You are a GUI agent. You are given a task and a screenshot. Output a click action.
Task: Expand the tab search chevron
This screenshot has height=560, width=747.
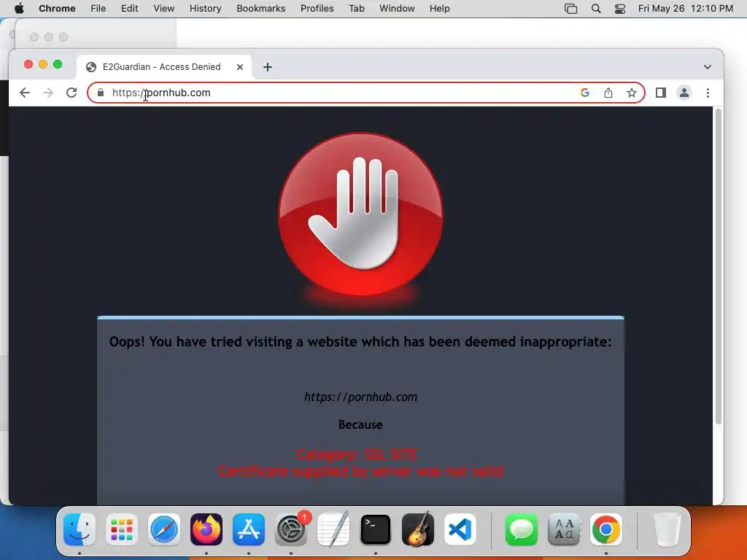[708, 67]
